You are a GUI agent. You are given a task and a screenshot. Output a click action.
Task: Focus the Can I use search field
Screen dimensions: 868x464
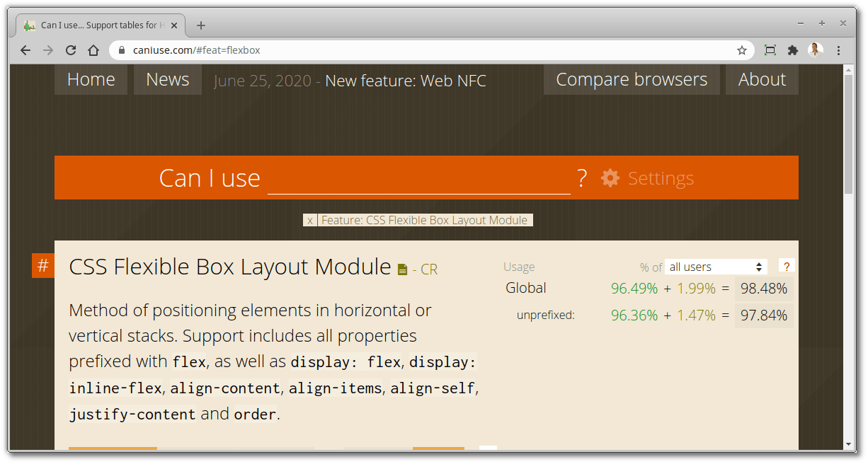click(419, 178)
